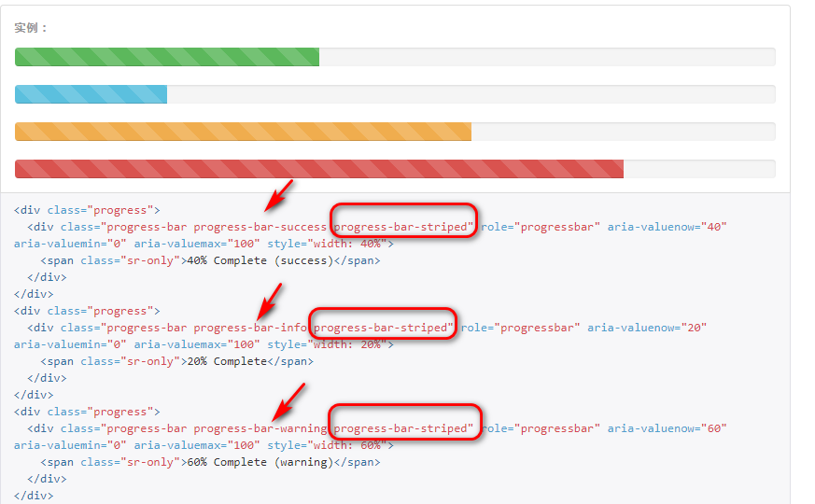Screen dimensions: 815x504
Task: Click the orange striped warning progress bar
Action: (244, 132)
